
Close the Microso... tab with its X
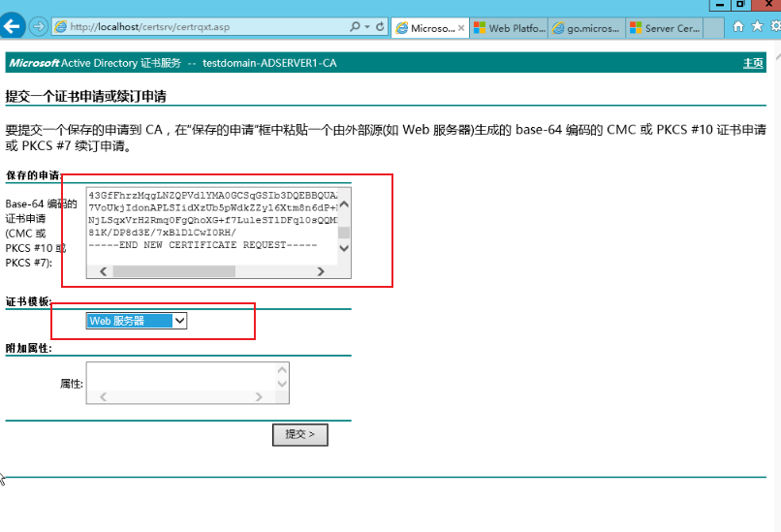click(461, 28)
